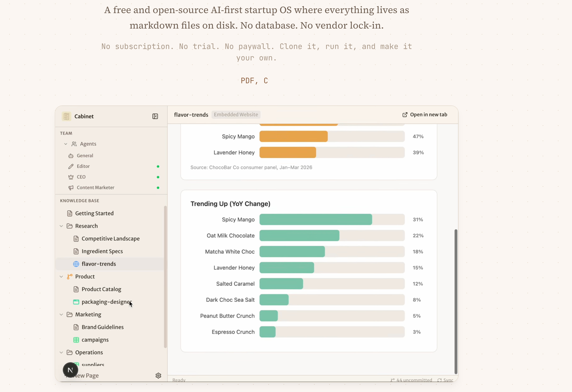Click the packaging-designer app icon
Viewport: 572px width, 392px height.
coord(76,302)
